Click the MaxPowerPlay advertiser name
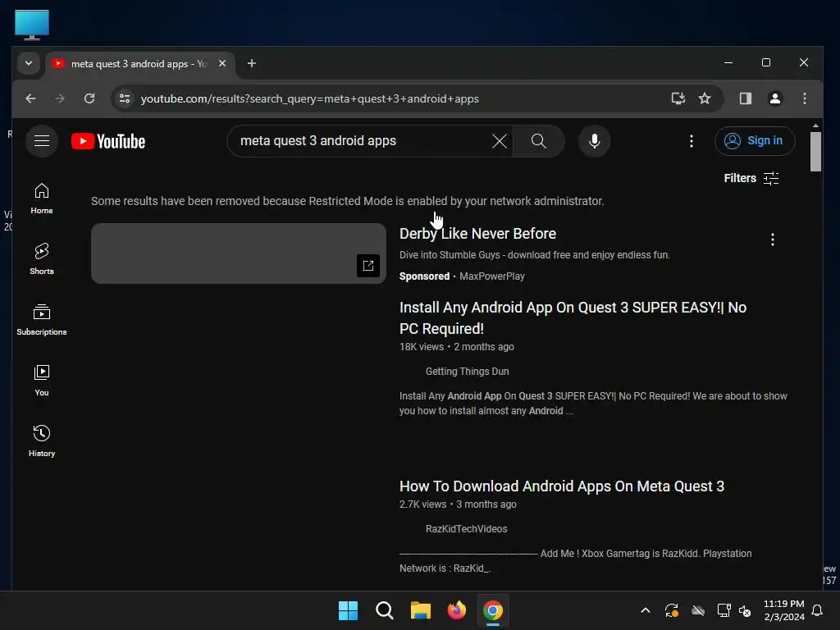Viewport: 840px width, 630px height. (x=492, y=276)
